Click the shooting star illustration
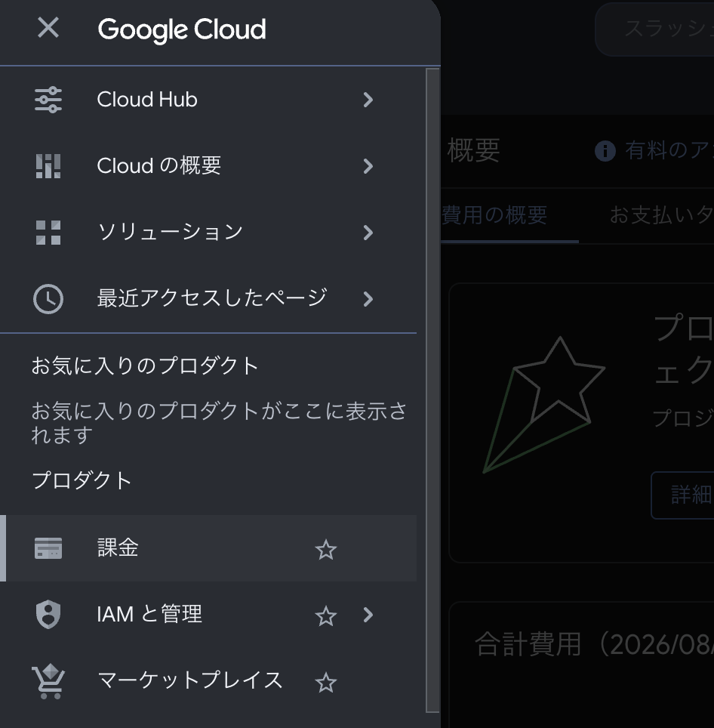Viewport: 714px width, 728px height. [543, 405]
